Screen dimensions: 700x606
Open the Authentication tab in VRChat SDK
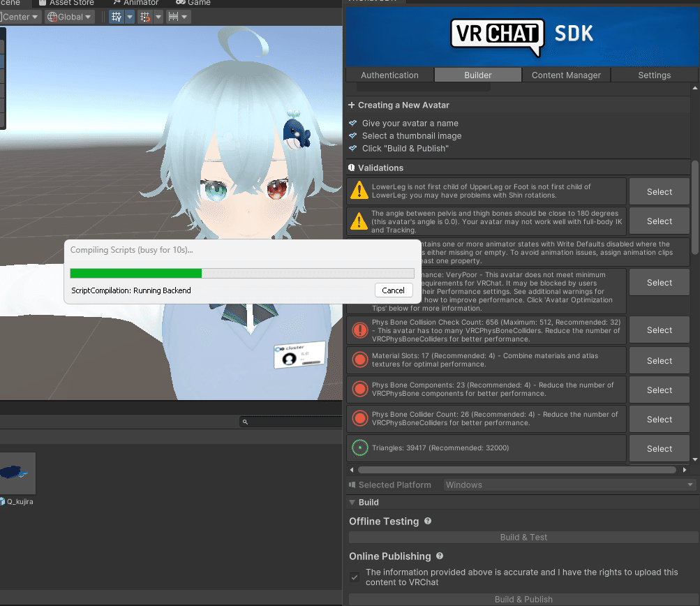[x=389, y=75]
